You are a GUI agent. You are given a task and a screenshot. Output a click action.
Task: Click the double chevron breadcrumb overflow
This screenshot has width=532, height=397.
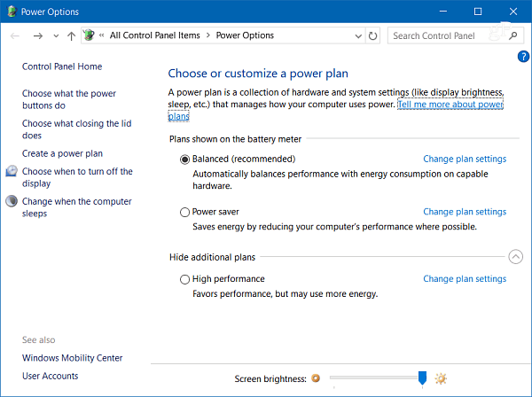click(101, 35)
